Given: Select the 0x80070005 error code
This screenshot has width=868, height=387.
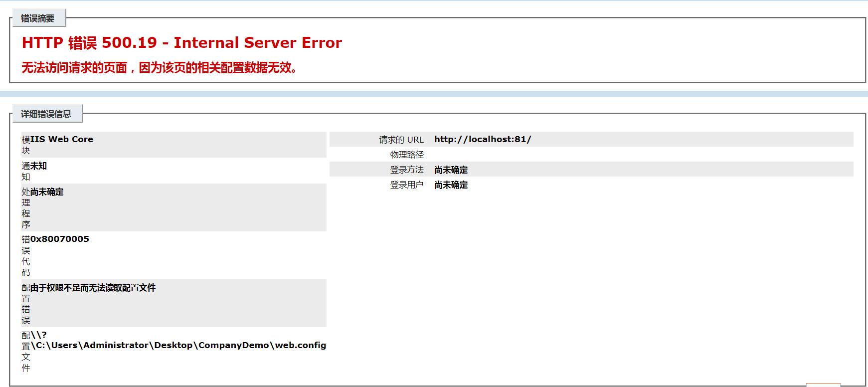Looking at the screenshot, I should [x=59, y=239].
